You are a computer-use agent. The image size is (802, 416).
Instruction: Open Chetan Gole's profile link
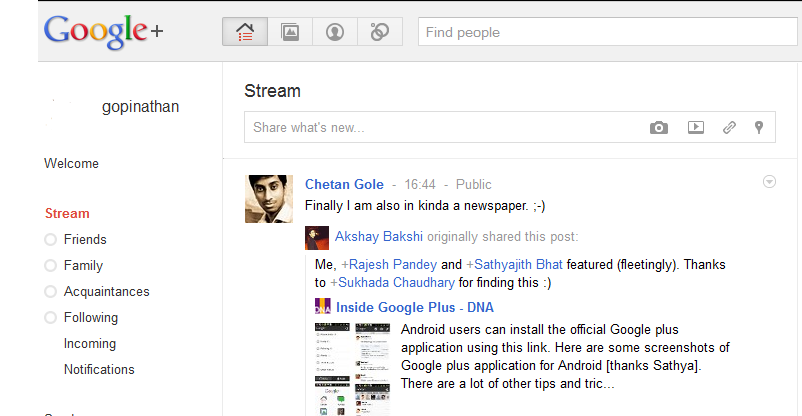click(x=343, y=185)
